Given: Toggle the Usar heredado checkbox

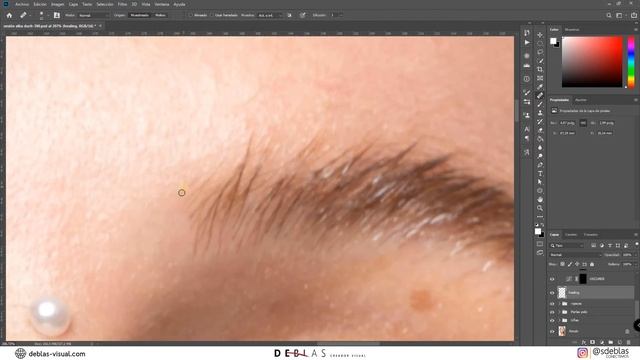Looking at the screenshot, I should click(x=212, y=15).
